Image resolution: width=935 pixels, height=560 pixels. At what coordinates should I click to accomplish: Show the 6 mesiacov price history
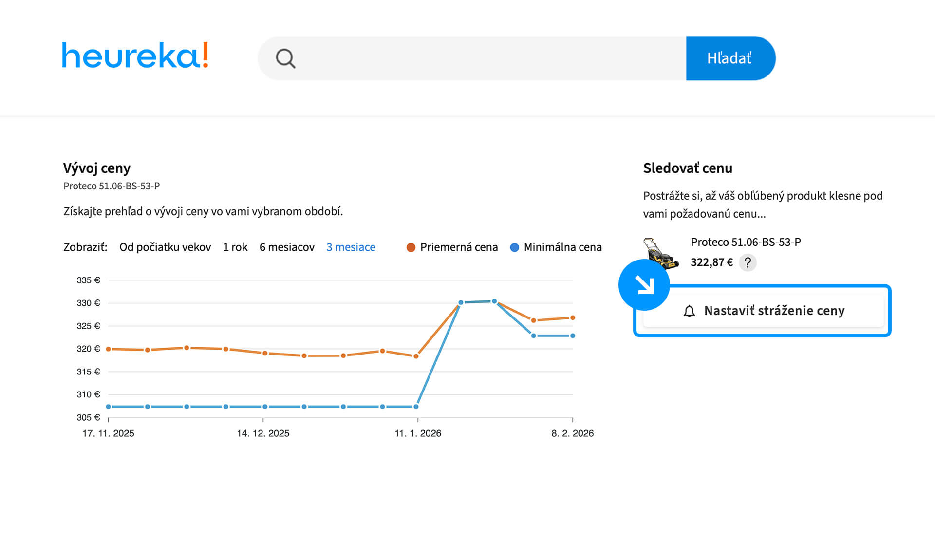tap(287, 247)
